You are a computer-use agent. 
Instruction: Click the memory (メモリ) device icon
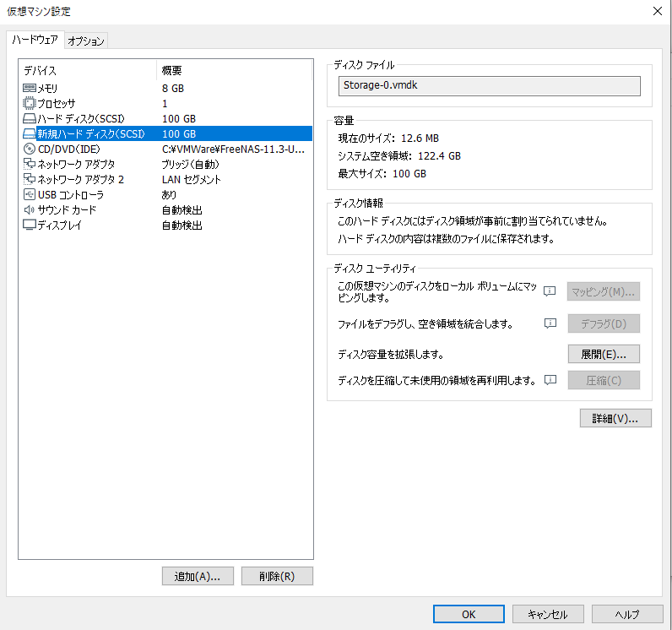pos(30,89)
